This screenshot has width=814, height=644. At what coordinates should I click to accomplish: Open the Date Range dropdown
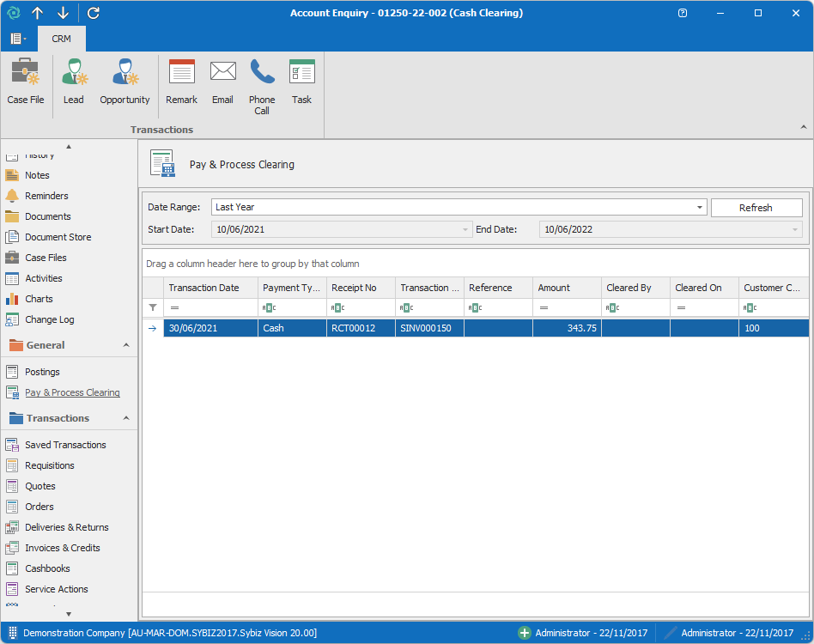[x=701, y=207]
